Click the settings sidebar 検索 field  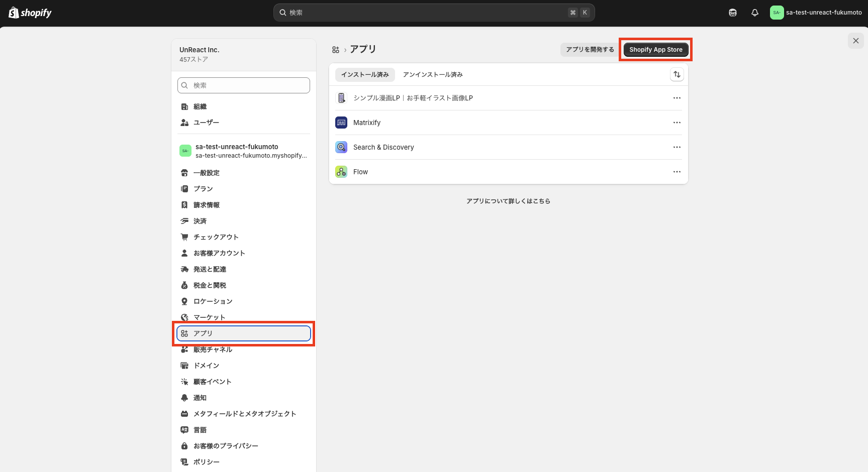coord(244,85)
